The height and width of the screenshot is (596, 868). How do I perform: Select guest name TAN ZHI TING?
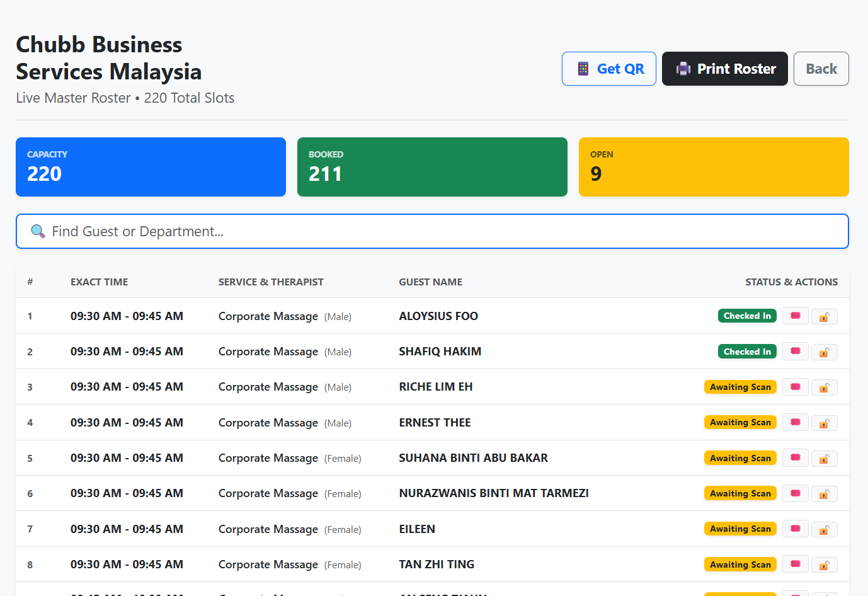[x=437, y=564]
